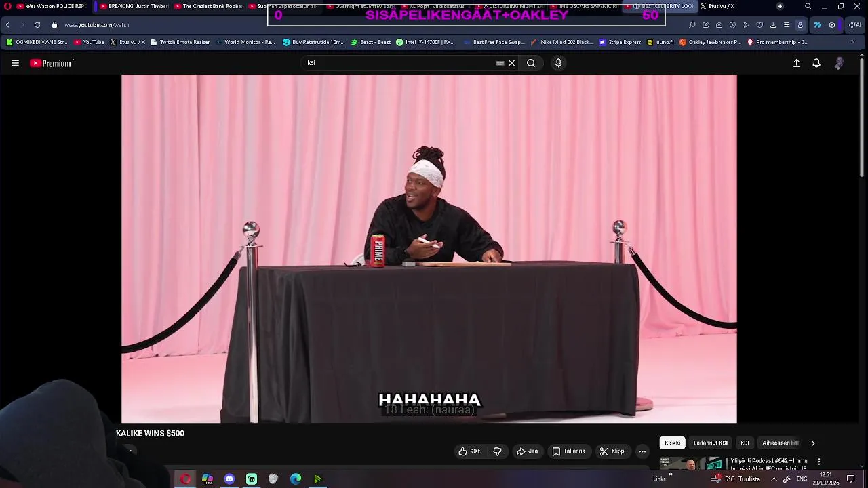Open the YouTube account avatar menu
This screenshot has width=868, height=488.
tap(839, 63)
